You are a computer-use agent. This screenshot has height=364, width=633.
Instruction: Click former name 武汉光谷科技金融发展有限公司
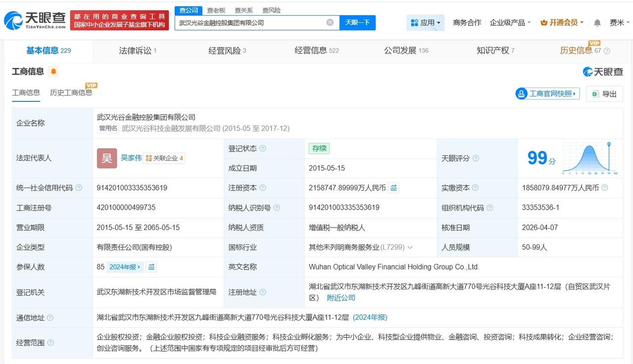(171, 129)
